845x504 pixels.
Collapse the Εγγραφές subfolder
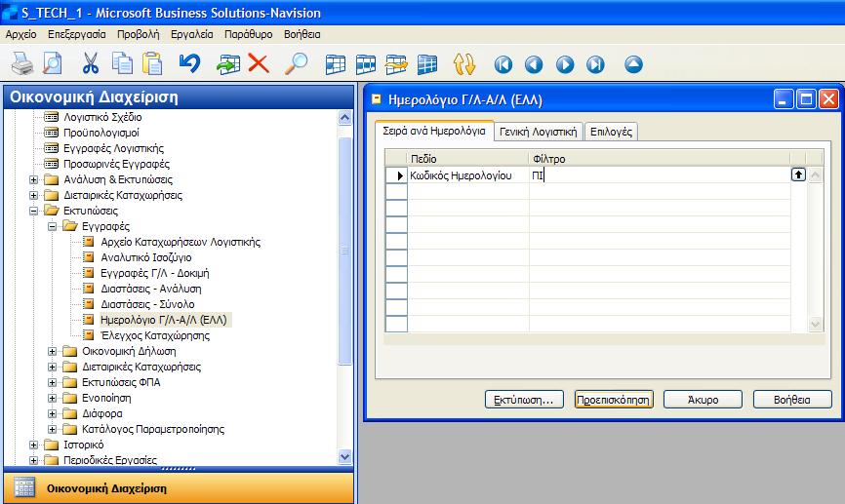pos(53,226)
